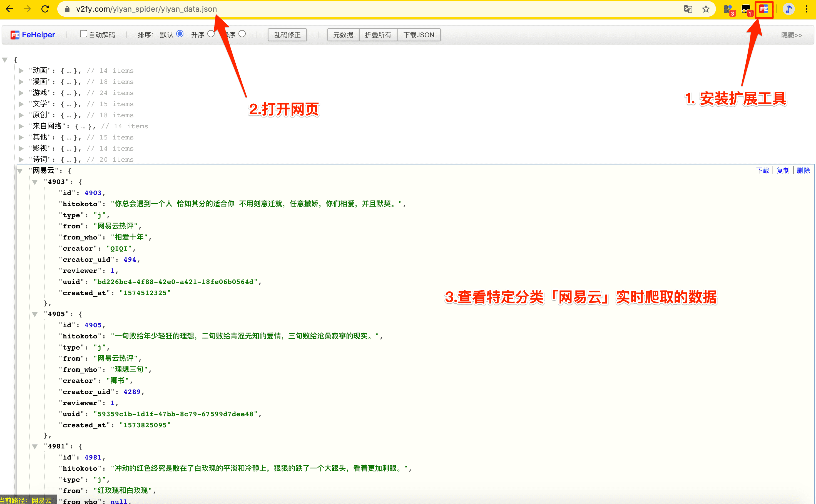Bookmark this page with the star
Screen dimensions: 816x504
tap(705, 9)
